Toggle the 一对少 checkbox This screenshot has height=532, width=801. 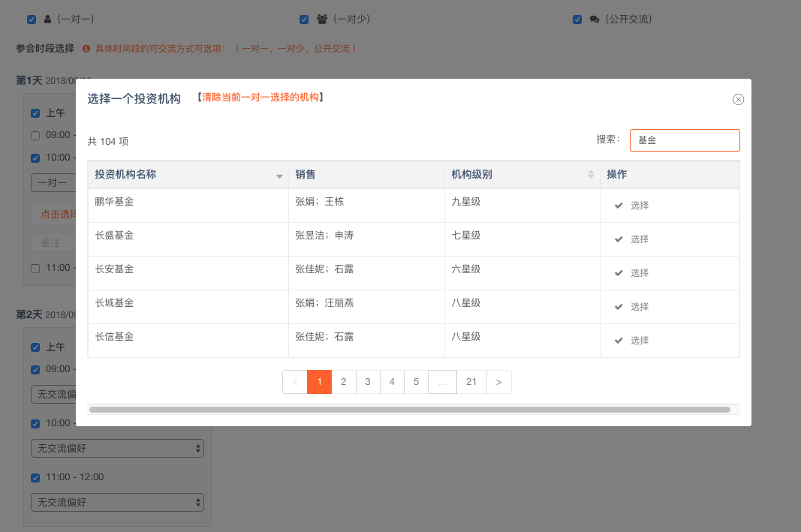(304, 20)
